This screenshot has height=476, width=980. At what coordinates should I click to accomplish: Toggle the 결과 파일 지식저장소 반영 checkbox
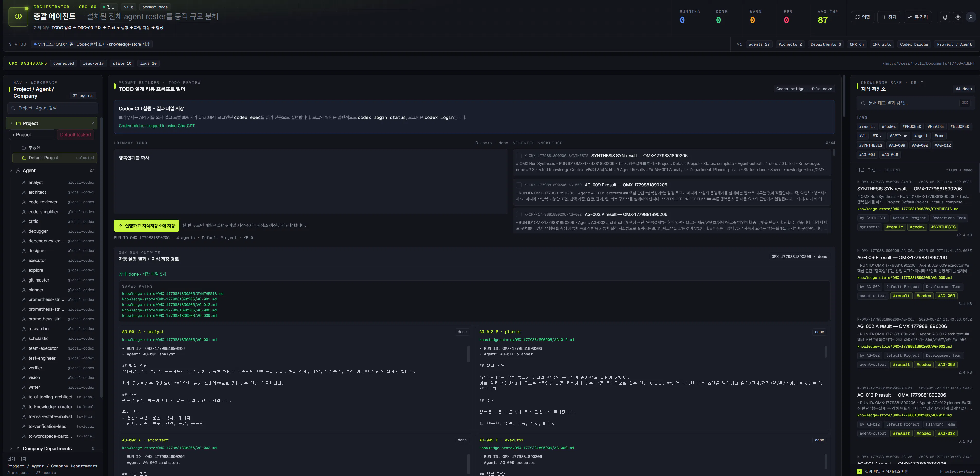(859, 471)
